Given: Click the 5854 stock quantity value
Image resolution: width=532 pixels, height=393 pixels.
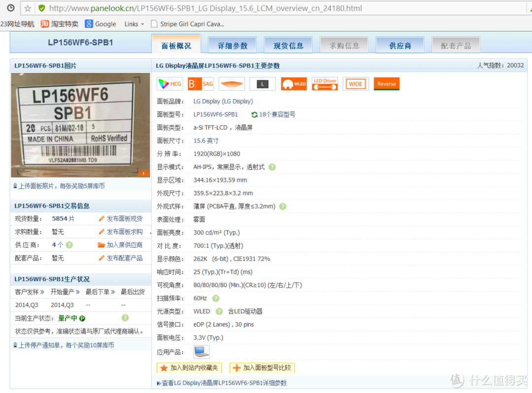Looking at the screenshot, I should coord(60,219).
